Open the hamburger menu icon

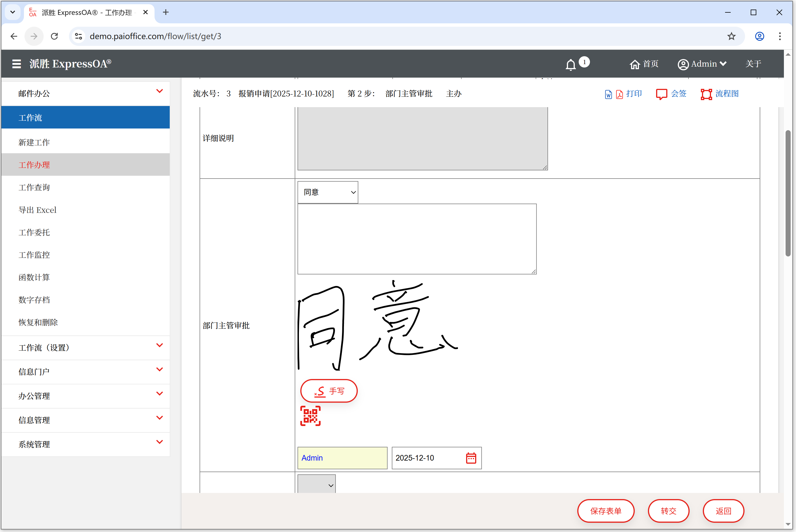tap(16, 64)
